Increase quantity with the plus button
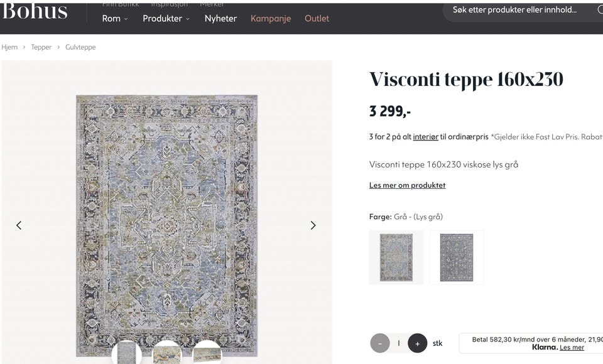This screenshot has width=603, height=364. pos(417,343)
